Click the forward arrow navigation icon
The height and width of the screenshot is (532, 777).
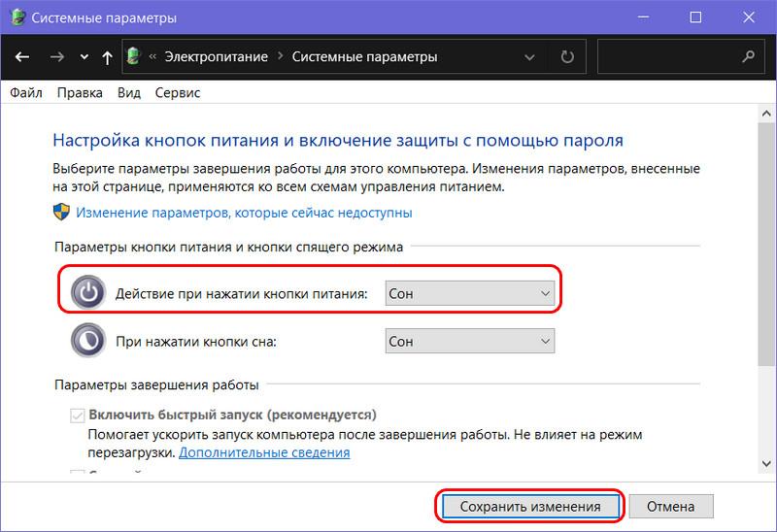(57, 57)
